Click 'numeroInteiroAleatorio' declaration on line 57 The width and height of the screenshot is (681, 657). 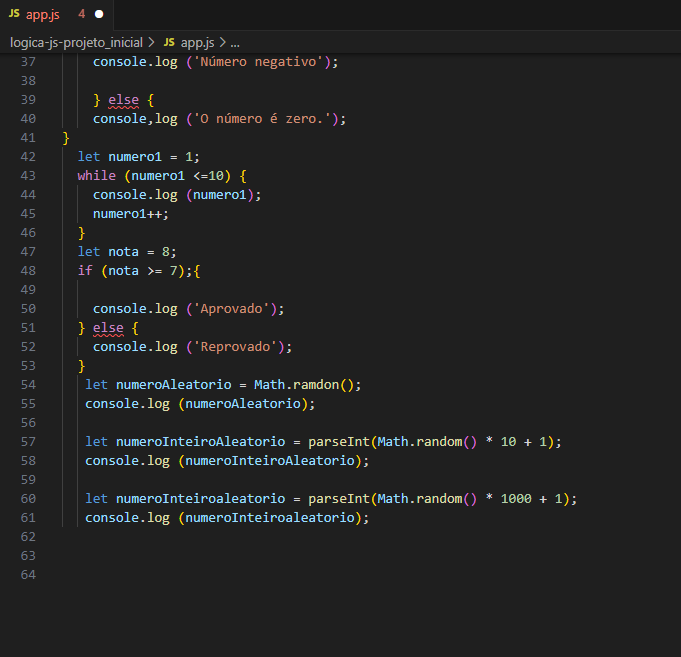[201, 442]
